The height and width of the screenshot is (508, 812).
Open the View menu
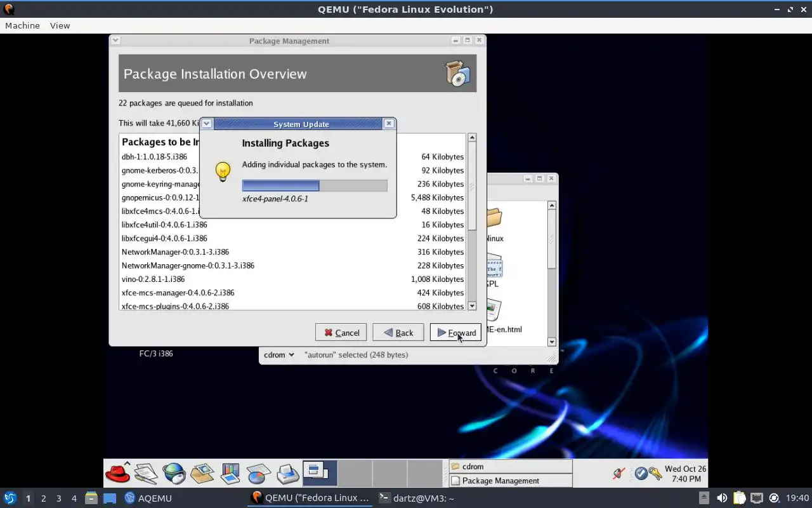click(60, 25)
